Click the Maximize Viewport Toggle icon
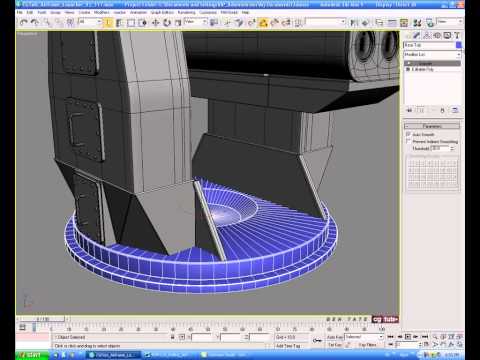Screen dimensions: 480x360 tap(459, 345)
